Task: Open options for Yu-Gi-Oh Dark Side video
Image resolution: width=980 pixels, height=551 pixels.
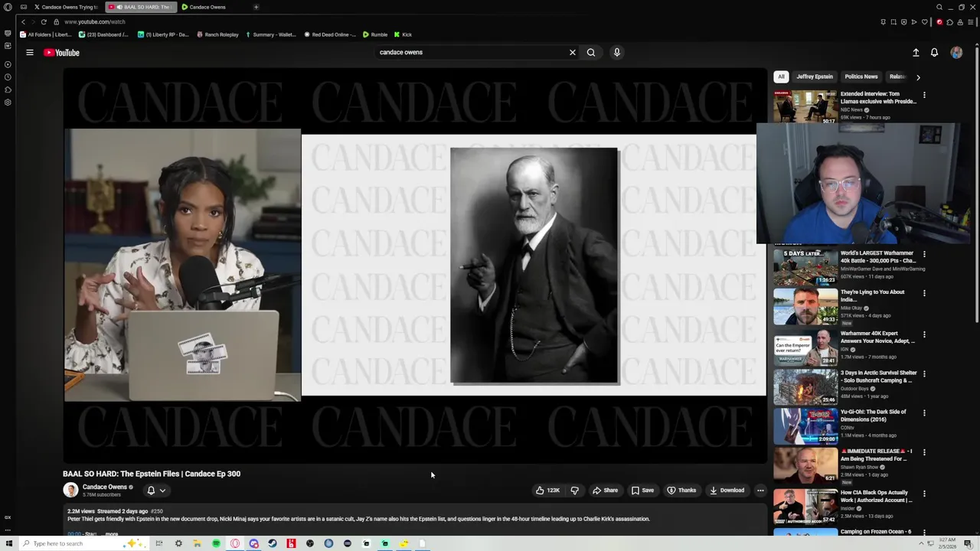Action: [x=924, y=413]
